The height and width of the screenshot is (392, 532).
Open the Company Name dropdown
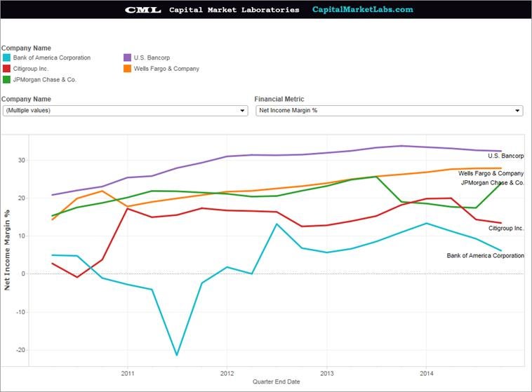click(x=125, y=111)
